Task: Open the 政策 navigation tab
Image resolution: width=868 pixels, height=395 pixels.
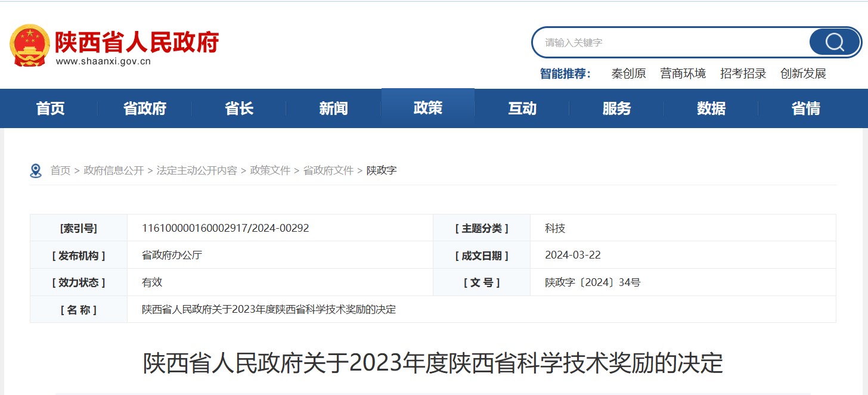Action: (427, 108)
